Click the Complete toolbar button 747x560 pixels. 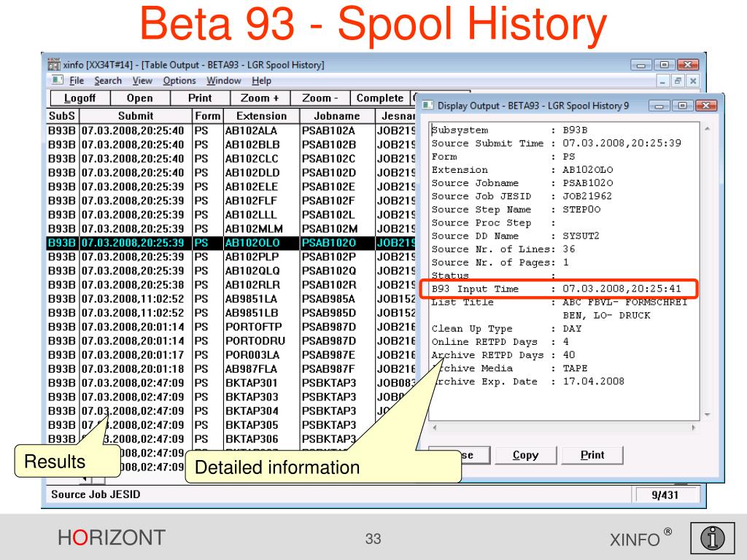[380, 98]
